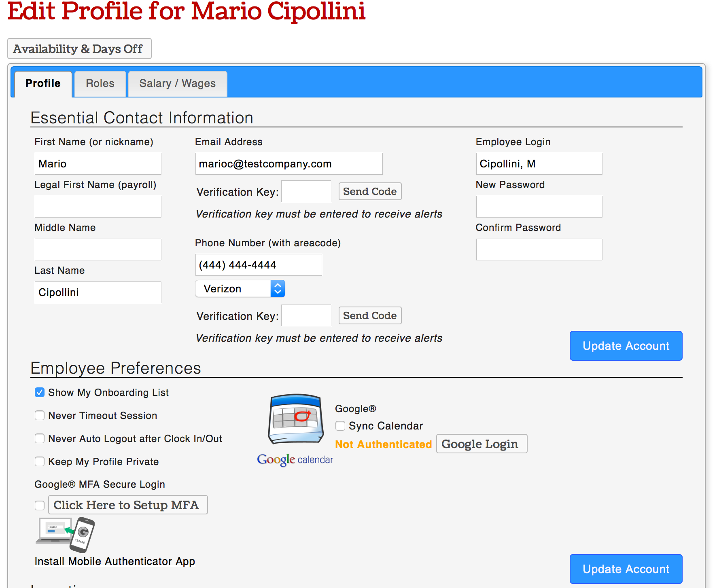Viewport: 717px width, 588px height.
Task: Enable Never Timeout Session checkbox
Action: pos(40,416)
